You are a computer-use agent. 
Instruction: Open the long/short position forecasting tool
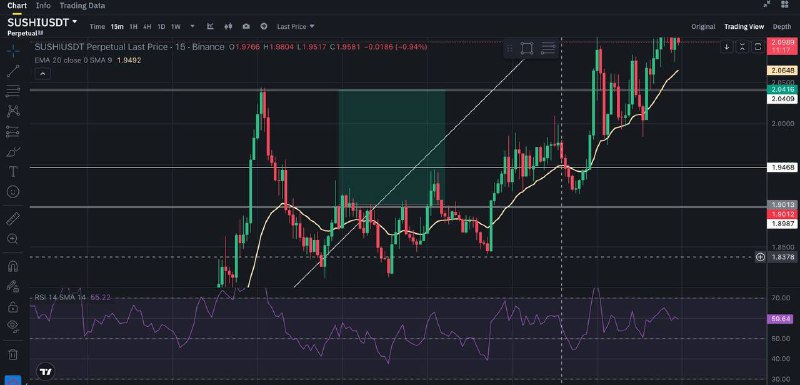(x=13, y=132)
